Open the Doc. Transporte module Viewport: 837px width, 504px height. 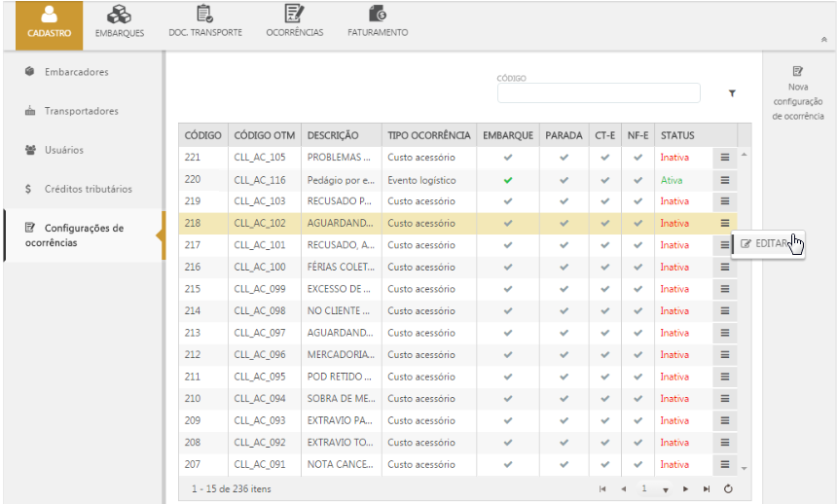point(204,16)
